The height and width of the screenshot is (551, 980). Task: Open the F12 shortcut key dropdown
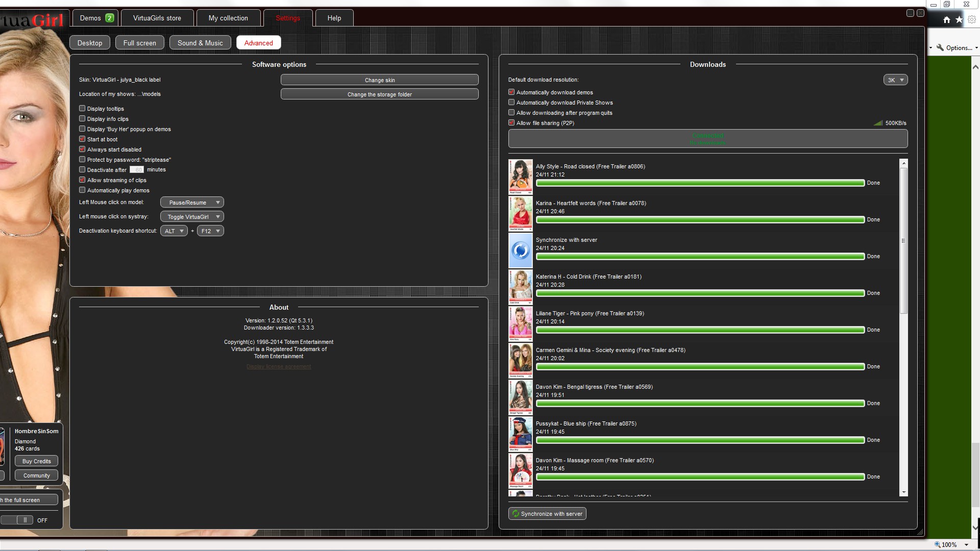[x=210, y=231]
